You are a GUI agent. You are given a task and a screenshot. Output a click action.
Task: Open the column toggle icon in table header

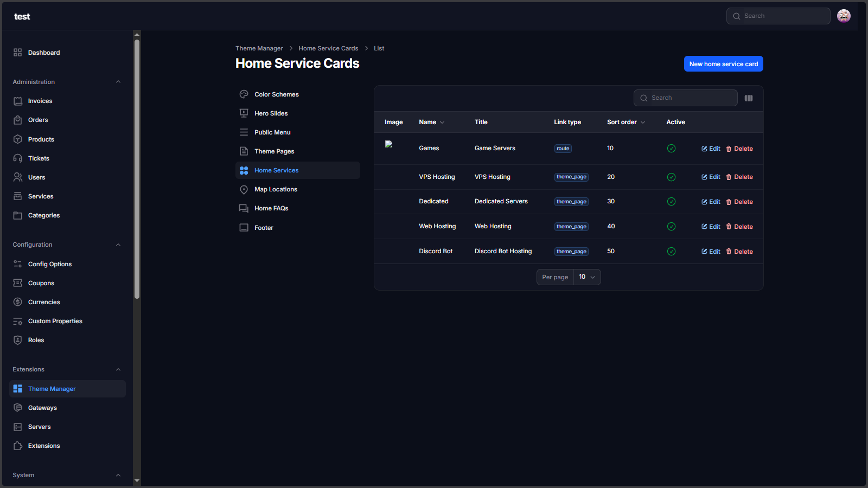point(749,98)
